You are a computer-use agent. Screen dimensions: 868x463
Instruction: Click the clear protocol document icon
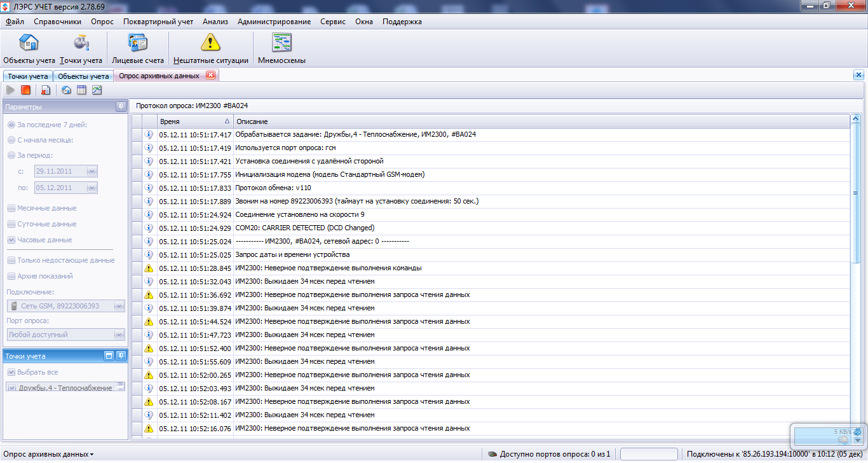coord(46,90)
